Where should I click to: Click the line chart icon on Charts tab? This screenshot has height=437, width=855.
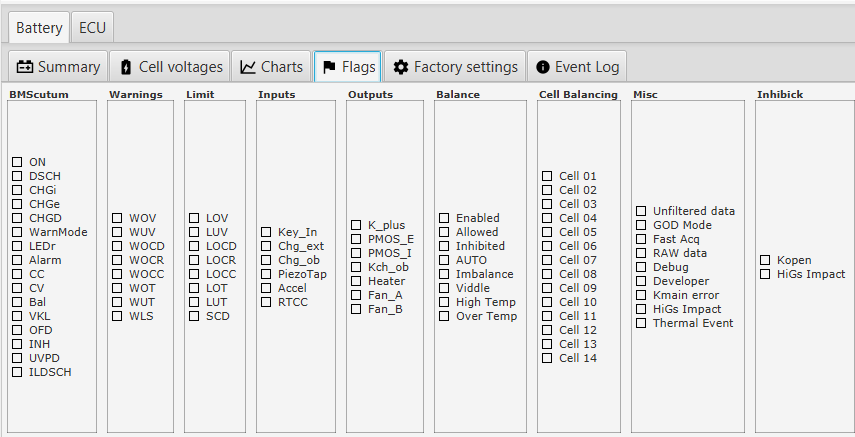(248, 67)
